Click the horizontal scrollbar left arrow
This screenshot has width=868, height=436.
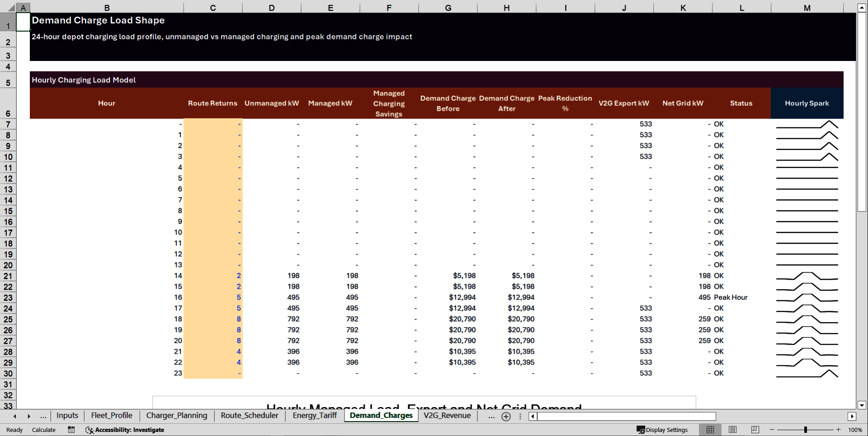pos(533,417)
